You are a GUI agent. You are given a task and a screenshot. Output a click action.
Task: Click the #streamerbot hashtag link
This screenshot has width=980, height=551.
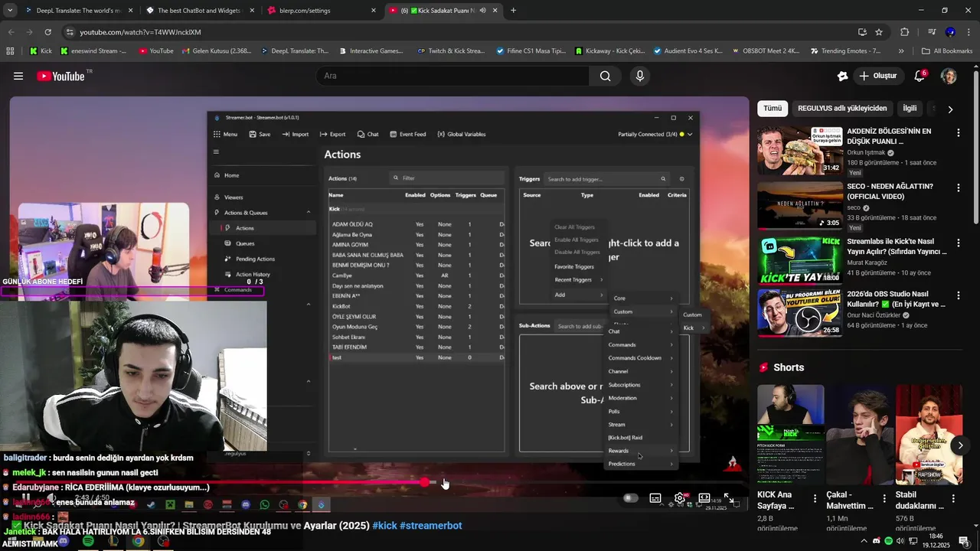click(x=431, y=526)
